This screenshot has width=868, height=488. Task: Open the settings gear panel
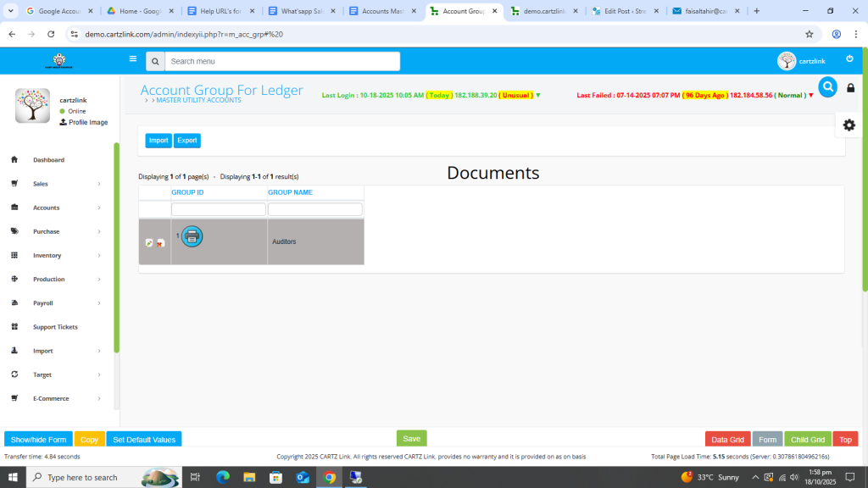tap(849, 125)
